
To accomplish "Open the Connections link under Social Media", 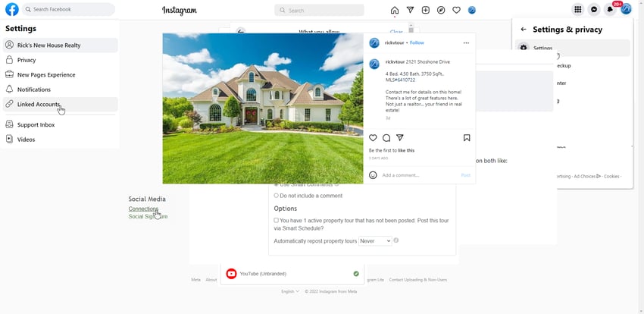I will tap(143, 209).
